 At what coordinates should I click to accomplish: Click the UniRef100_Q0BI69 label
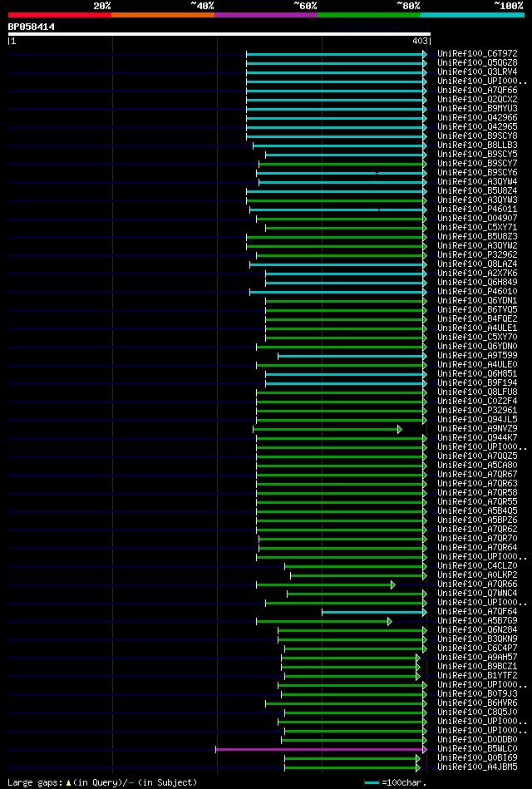click(477, 759)
